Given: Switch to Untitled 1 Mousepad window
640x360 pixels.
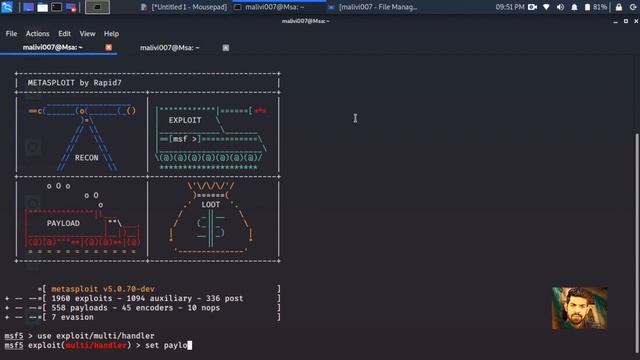Looking at the screenshot, I should tap(183, 7).
